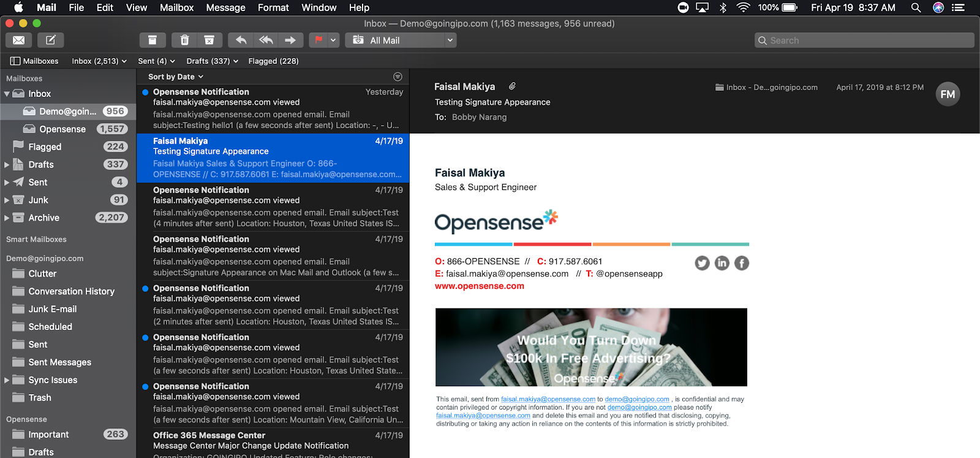
Task: Click the Get Mail envelope icon
Action: pyautogui.click(x=19, y=40)
